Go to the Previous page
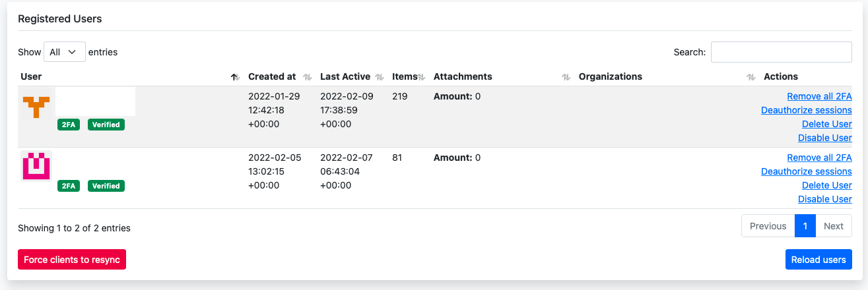This screenshot has width=868, height=290. [x=768, y=226]
